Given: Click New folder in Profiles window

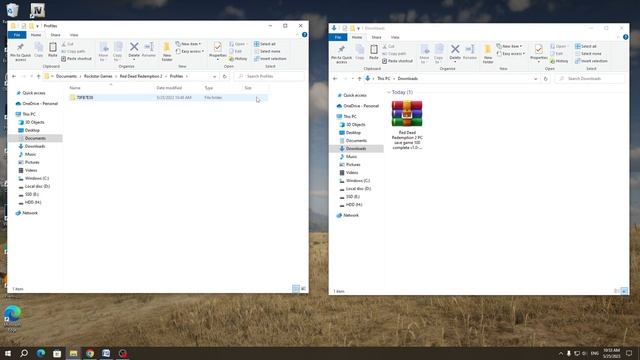Looking at the screenshot, I should (167, 52).
